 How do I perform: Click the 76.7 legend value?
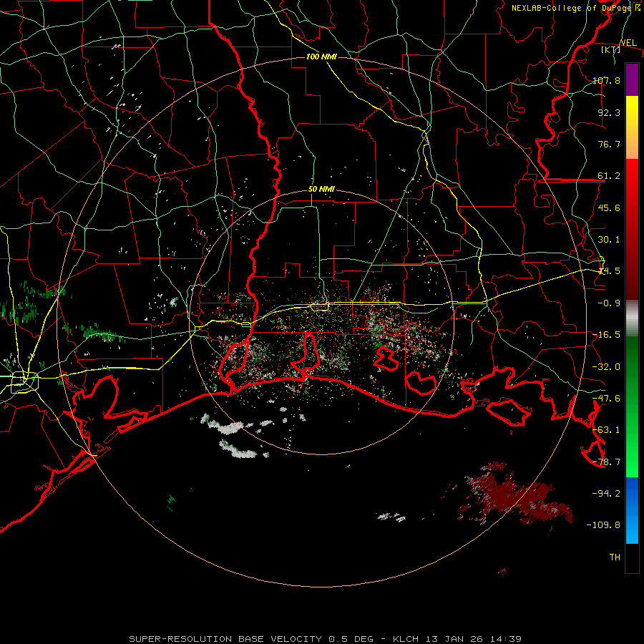[x=609, y=144]
